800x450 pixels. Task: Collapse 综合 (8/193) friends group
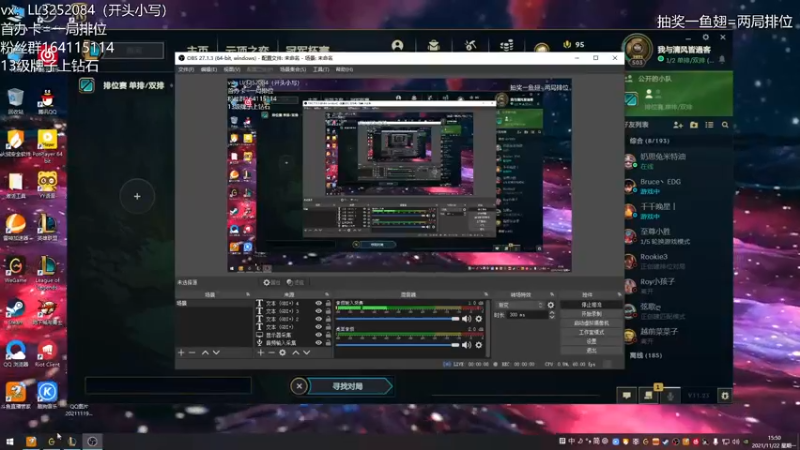point(648,141)
